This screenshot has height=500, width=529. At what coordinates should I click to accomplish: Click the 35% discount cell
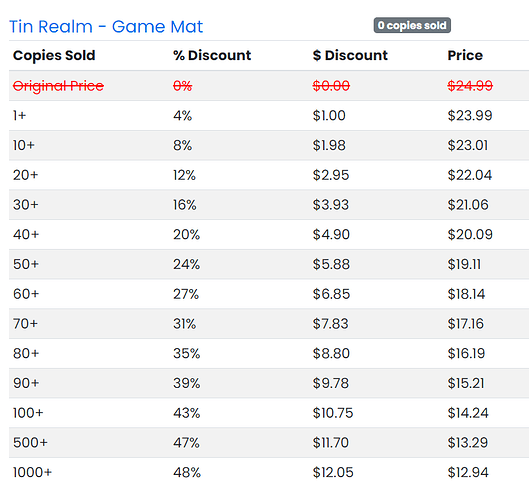(187, 353)
